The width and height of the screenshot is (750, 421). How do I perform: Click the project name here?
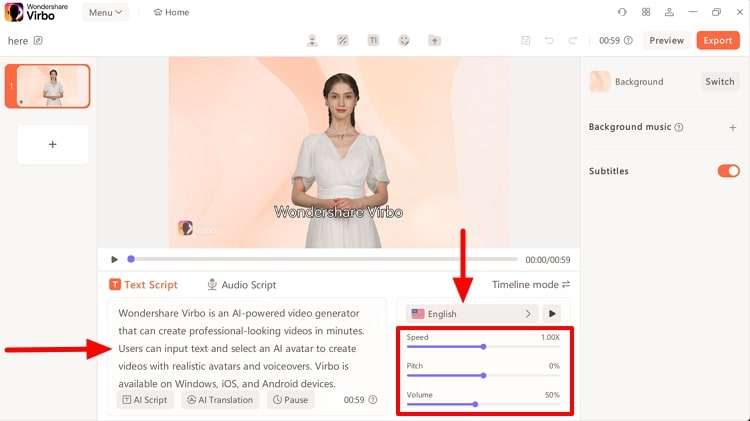pyautogui.click(x=18, y=41)
